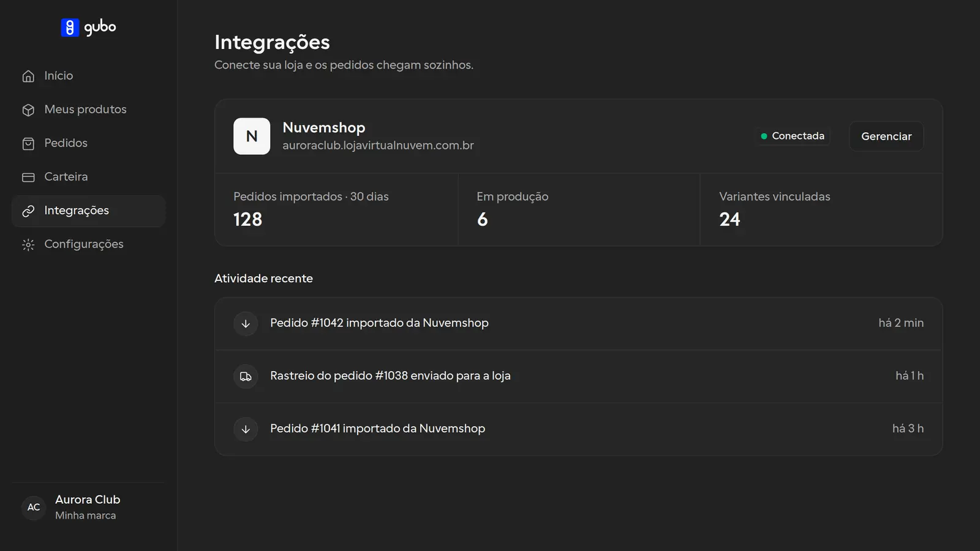The height and width of the screenshot is (551, 980).
Task: Click the Conectada status badge
Action: pyautogui.click(x=793, y=136)
